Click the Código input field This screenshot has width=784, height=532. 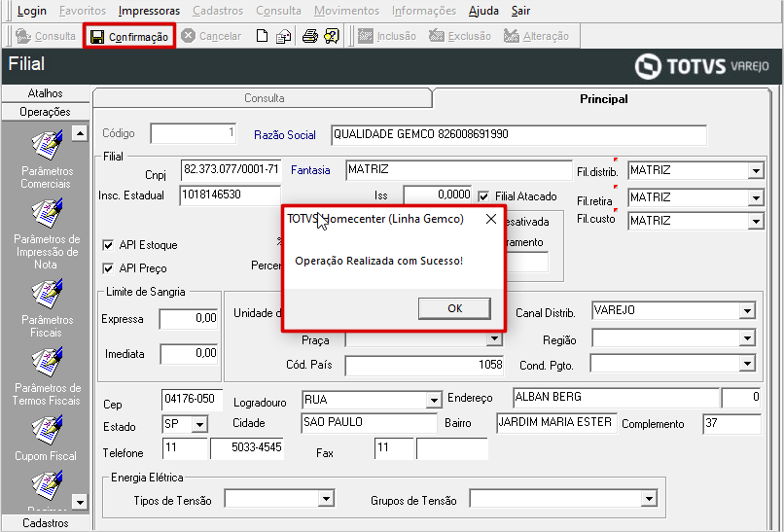click(193, 133)
